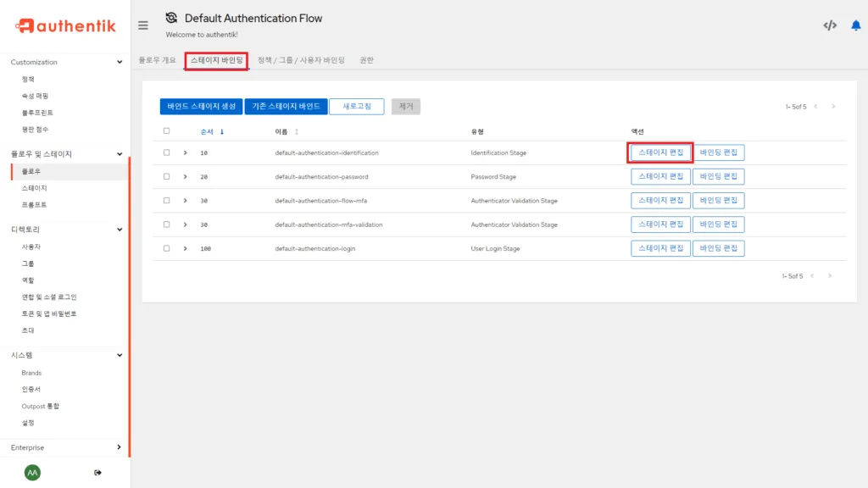Expand the Enterprise sidebar section
The height and width of the screenshot is (488, 868).
(119, 447)
